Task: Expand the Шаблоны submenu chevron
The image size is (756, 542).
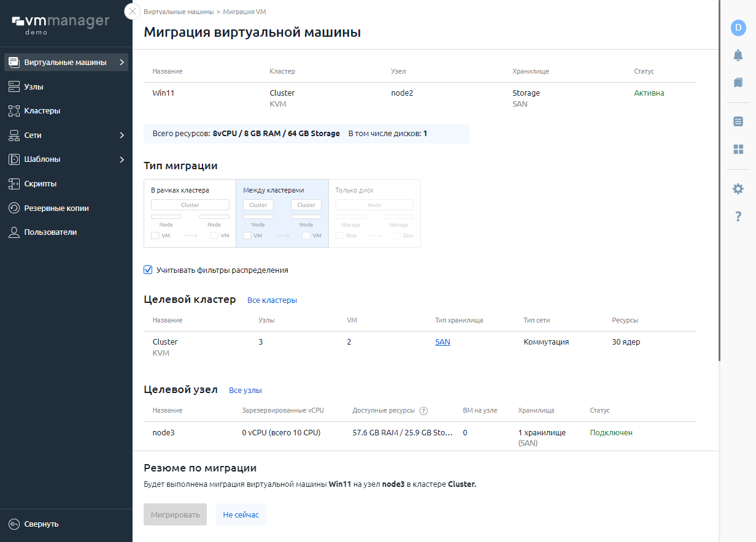Action: (122, 159)
